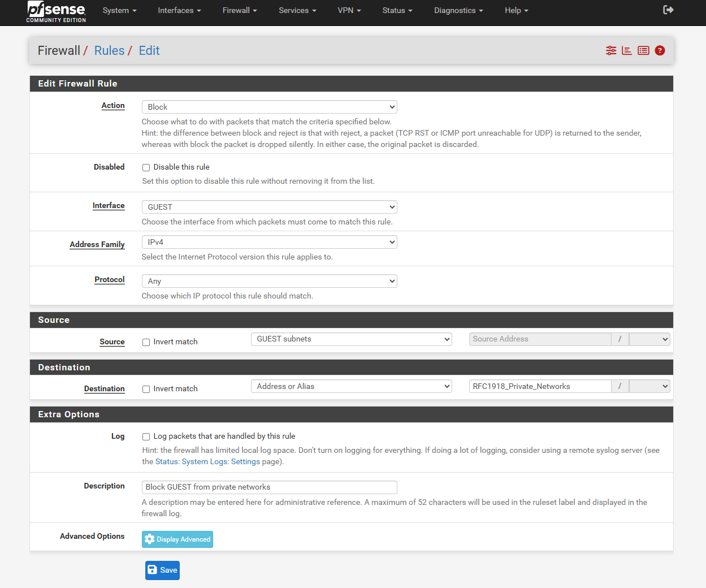Click the Edit breadcrumb link
The image size is (706, 588).
tap(149, 50)
